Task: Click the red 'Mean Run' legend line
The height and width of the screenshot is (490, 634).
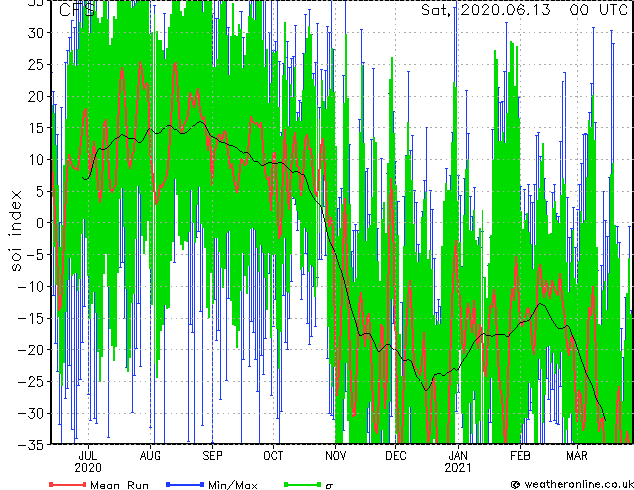Action: tap(68, 484)
